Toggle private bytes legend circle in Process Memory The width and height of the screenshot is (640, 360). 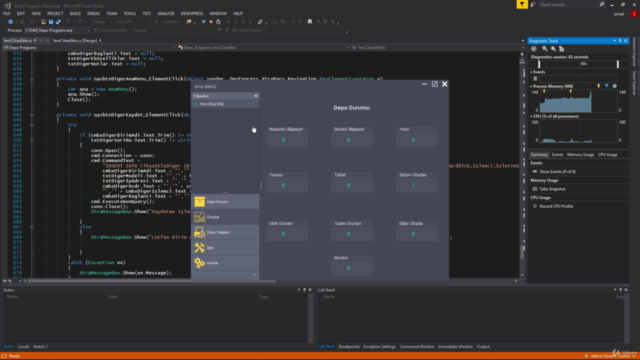pos(614,86)
